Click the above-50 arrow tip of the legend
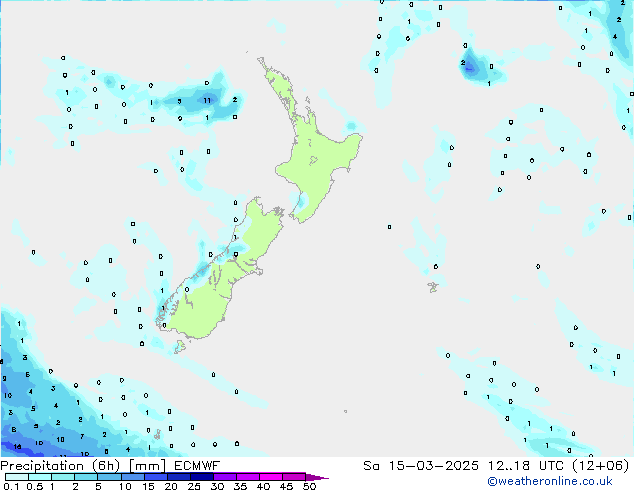The height and width of the screenshot is (490, 634). (316, 477)
